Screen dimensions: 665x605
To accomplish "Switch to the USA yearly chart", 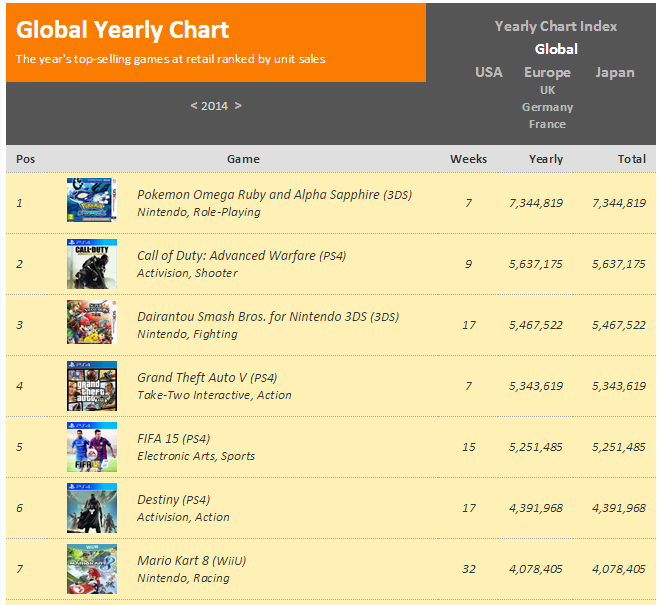I will (x=489, y=72).
